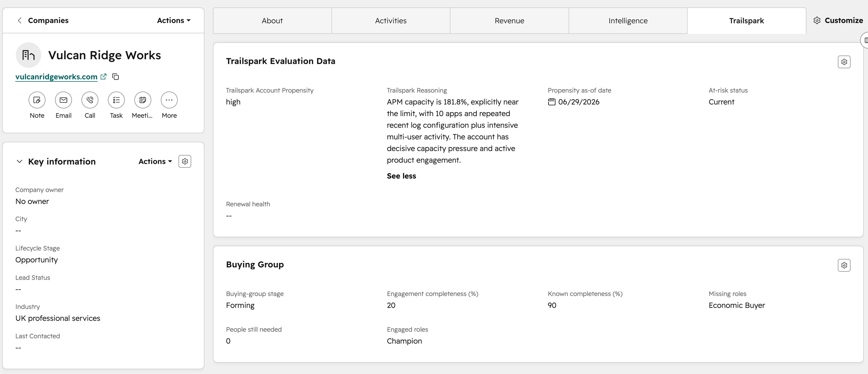Viewport: 868px width, 374px height.
Task: Click the 'Opportunity' lifecycle stage value
Action: point(37,260)
